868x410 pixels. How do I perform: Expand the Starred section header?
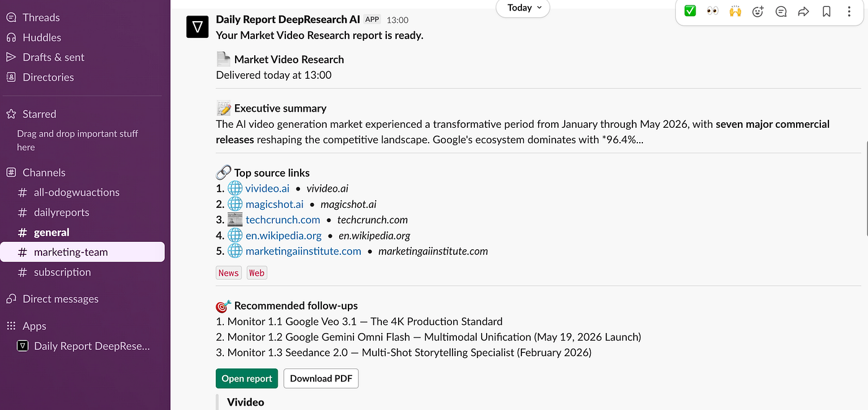(x=39, y=114)
